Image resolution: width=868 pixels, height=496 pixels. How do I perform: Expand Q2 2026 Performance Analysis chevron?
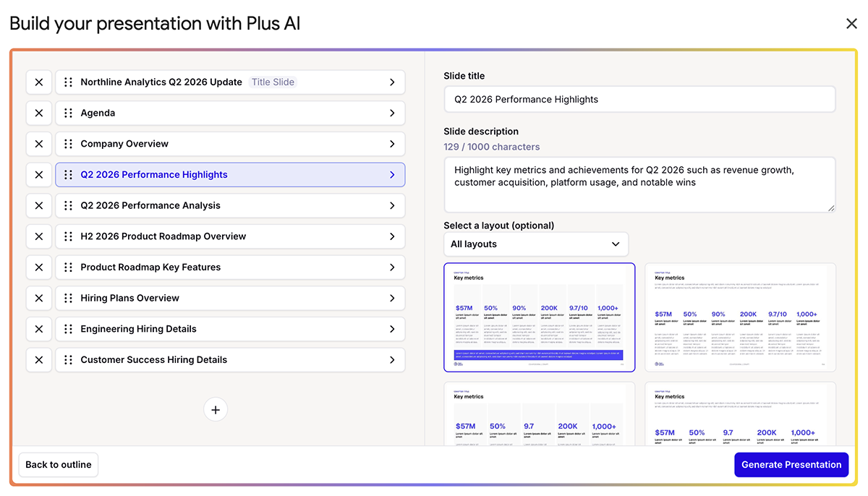pyautogui.click(x=392, y=206)
